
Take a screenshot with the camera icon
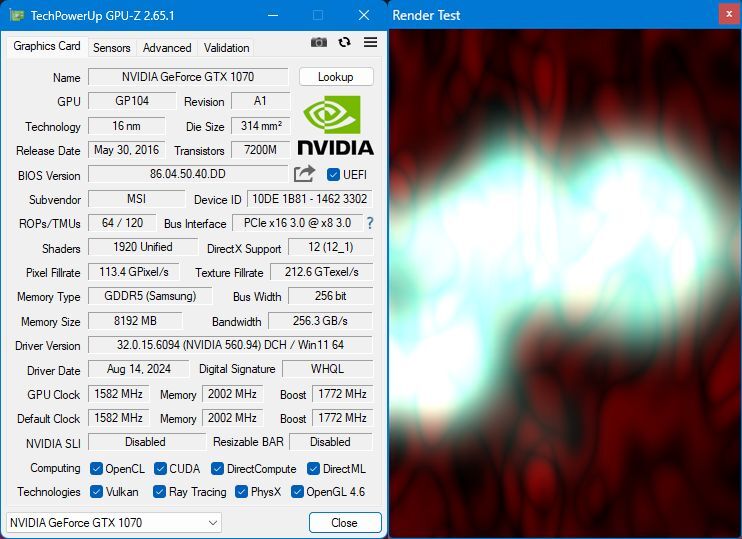tap(318, 43)
